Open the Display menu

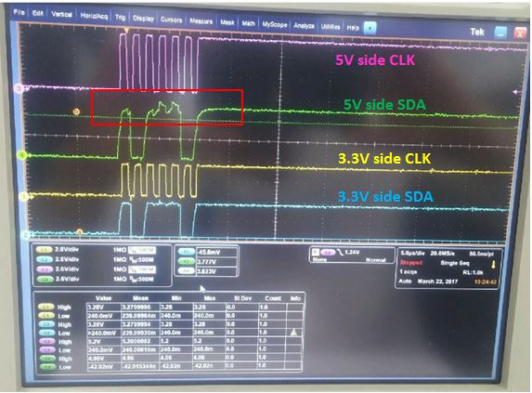(143, 19)
